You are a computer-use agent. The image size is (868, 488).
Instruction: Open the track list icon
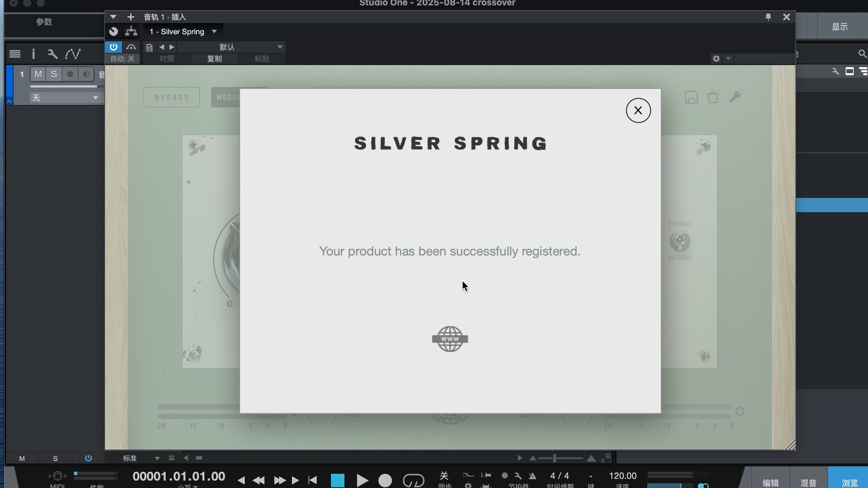pyautogui.click(x=15, y=54)
